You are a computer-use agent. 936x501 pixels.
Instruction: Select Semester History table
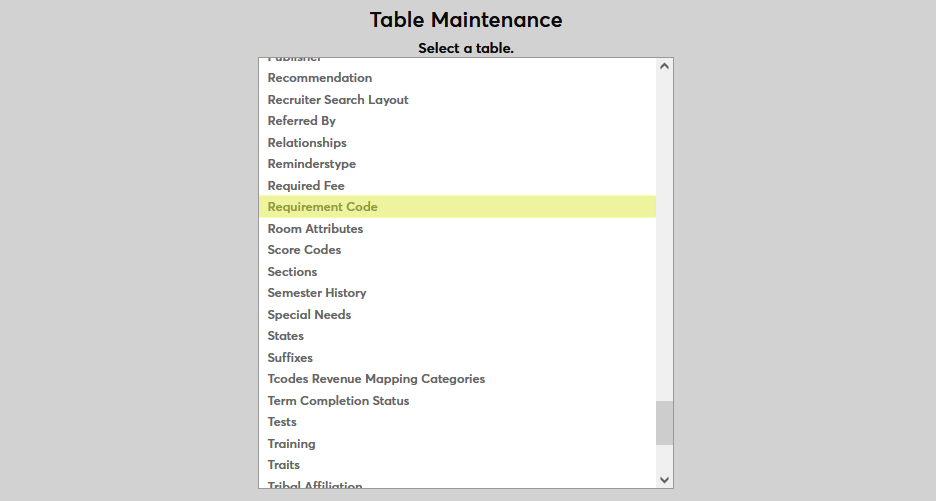pyautogui.click(x=317, y=293)
